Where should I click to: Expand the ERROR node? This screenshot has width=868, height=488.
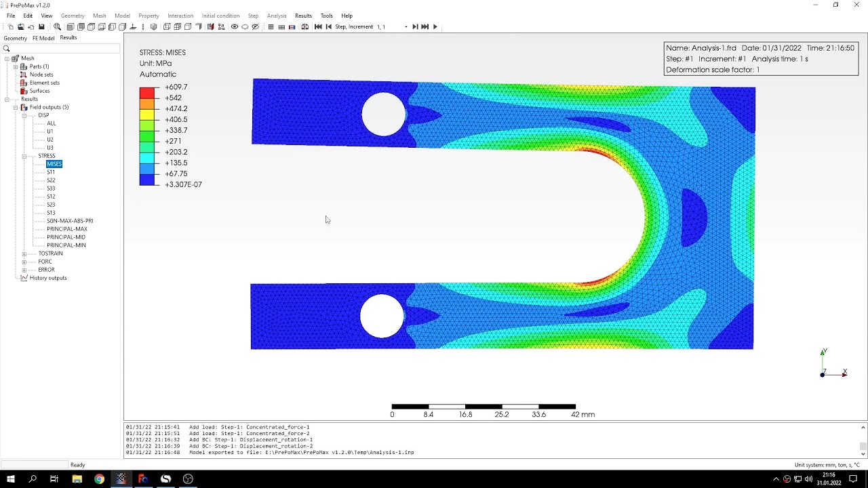pos(24,270)
